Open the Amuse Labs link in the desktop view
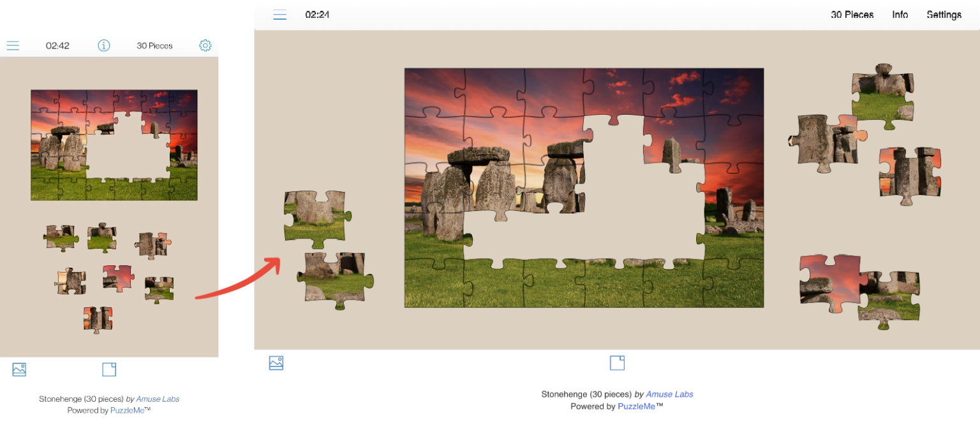This screenshot has height=422, width=980. pyautogui.click(x=669, y=394)
